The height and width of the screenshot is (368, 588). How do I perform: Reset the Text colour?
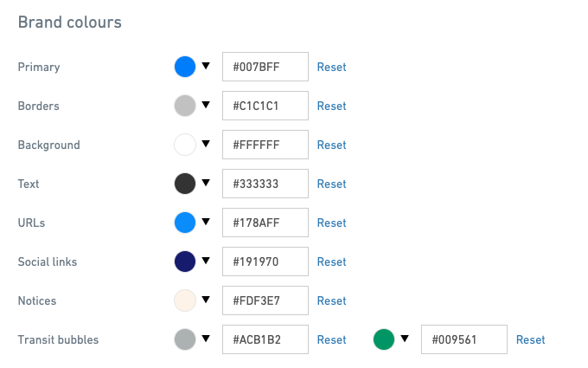click(x=331, y=184)
